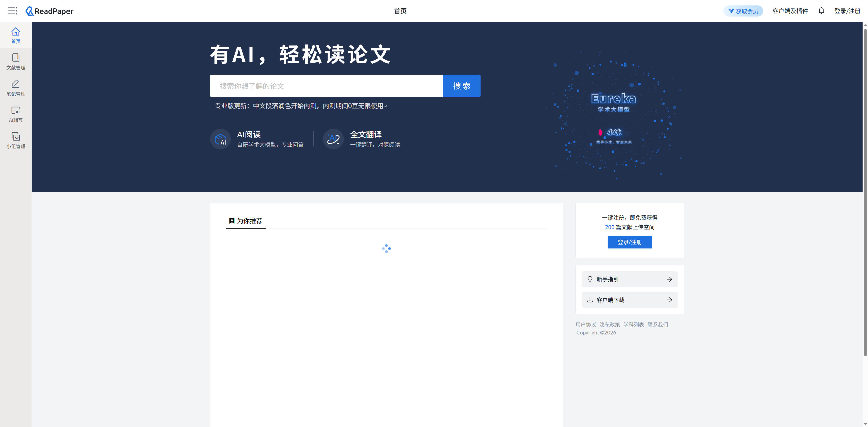Select the 为你推荐 tab

tap(246, 221)
